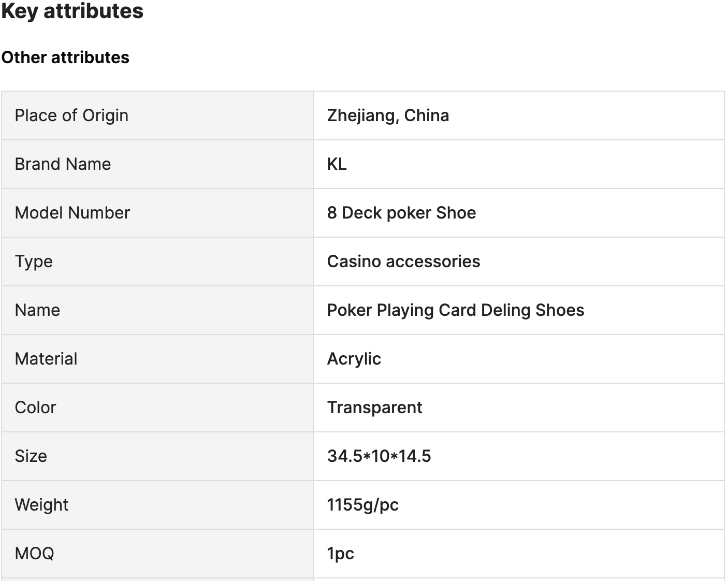Click the Transparent color value

click(x=374, y=408)
